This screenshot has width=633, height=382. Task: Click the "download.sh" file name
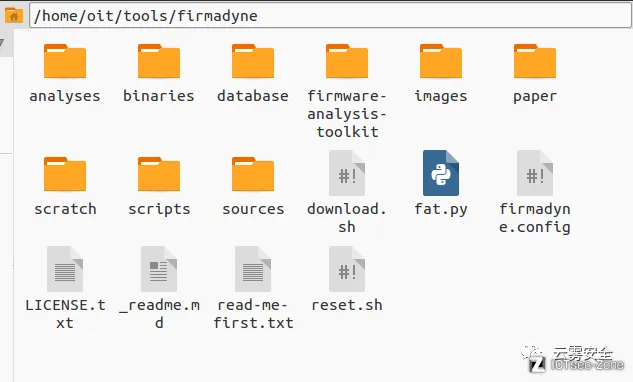pyautogui.click(x=347, y=218)
